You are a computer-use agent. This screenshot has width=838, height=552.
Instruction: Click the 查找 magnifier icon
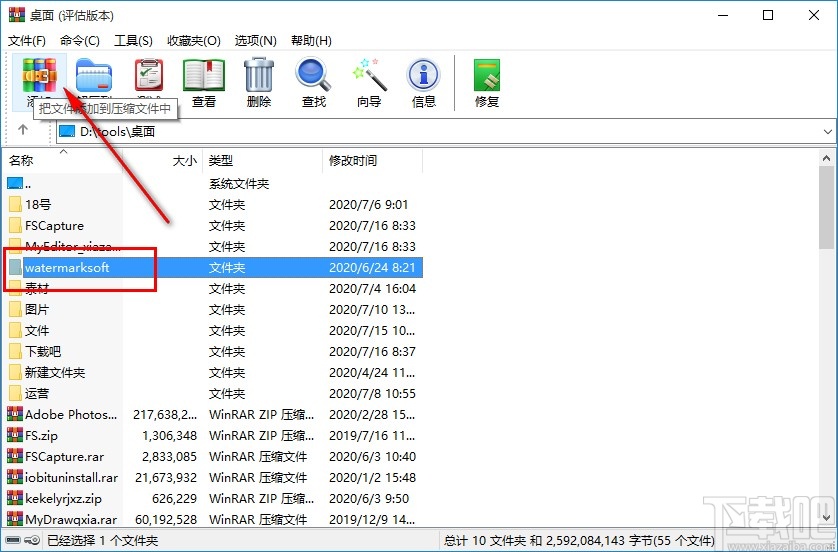point(314,76)
